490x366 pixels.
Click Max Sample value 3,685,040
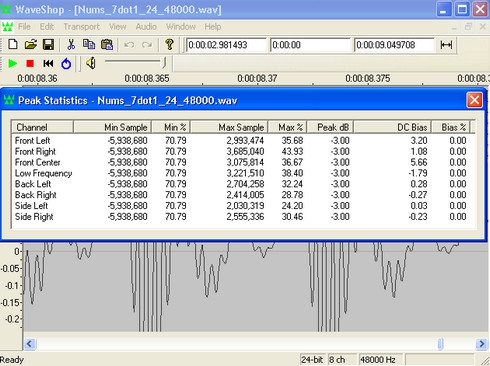[x=245, y=152]
